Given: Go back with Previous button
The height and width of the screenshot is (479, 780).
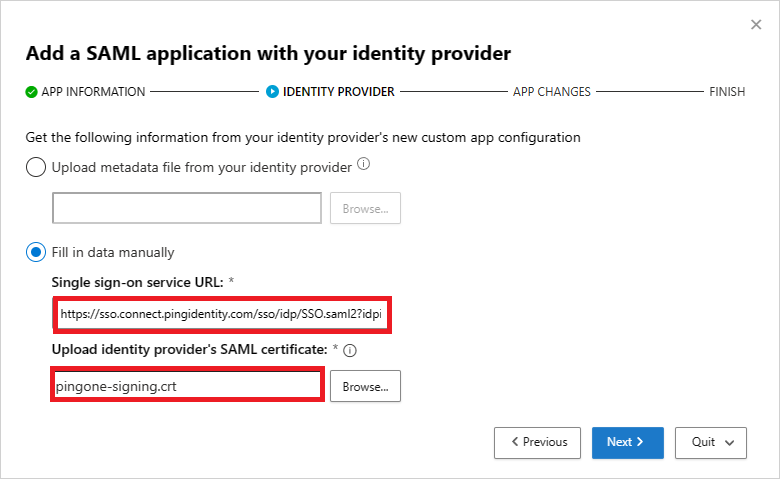Looking at the screenshot, I should point(538,442).
